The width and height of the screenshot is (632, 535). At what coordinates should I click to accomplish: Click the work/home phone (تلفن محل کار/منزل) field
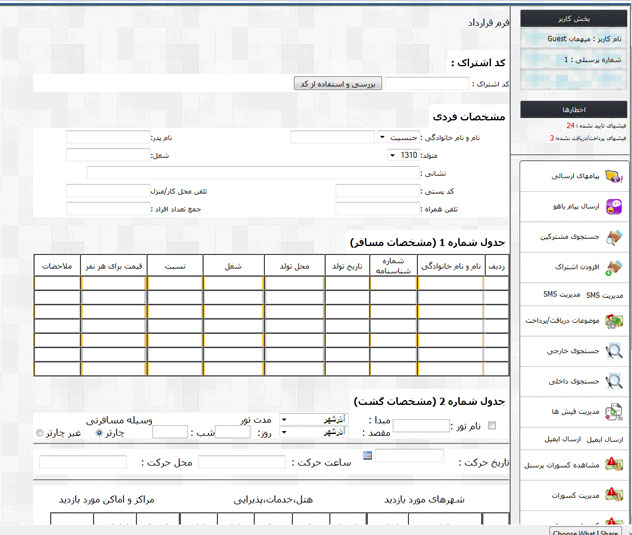point(108,191)
